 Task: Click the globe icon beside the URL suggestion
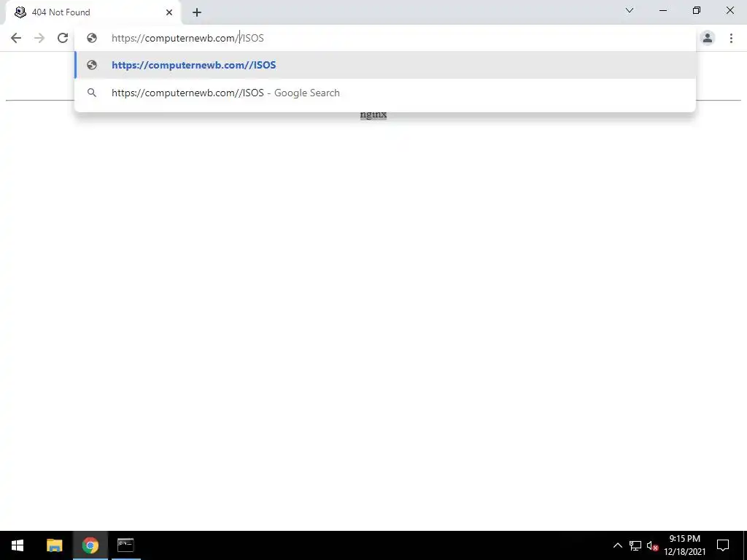[92, 65]
